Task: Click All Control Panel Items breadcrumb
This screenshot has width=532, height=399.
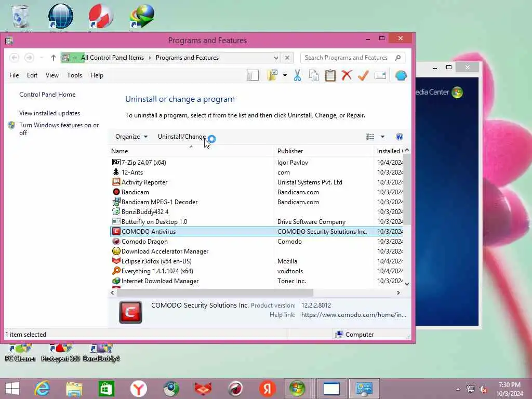Action: coord(112,58)
